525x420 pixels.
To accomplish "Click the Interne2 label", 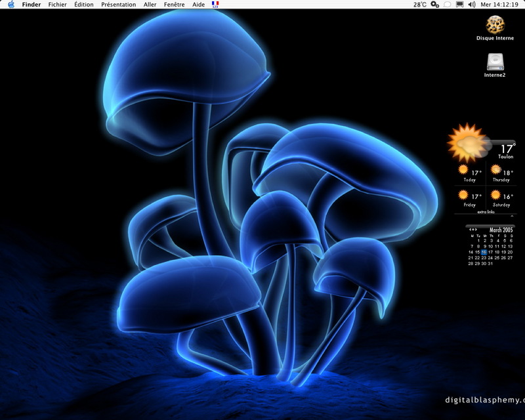I will (x=495, y=75).
